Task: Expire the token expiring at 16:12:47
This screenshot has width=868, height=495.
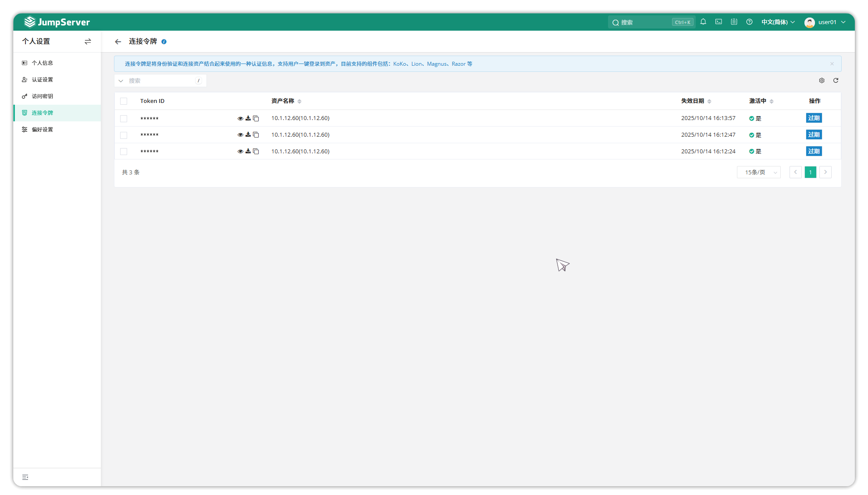Action: click(x=814, y=135)
